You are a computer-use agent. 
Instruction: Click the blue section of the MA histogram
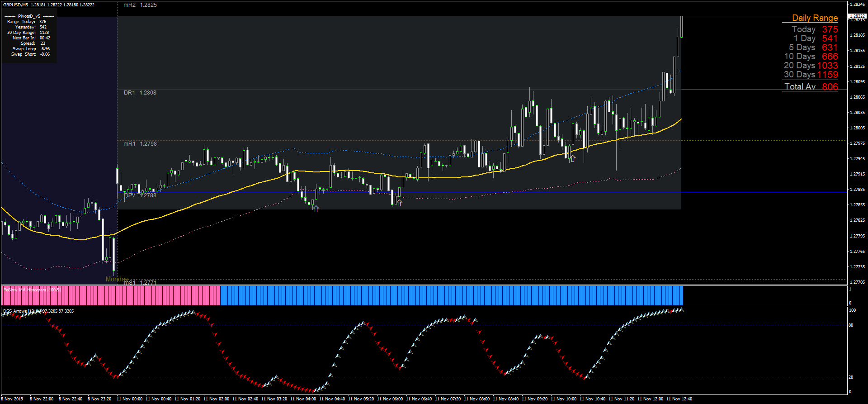451,295
